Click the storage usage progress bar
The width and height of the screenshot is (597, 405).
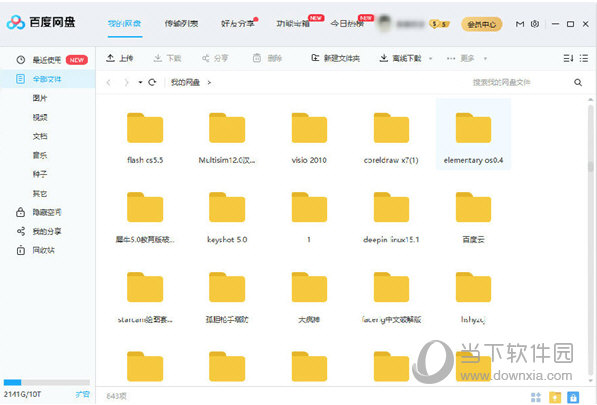click(x=46, y=382)
